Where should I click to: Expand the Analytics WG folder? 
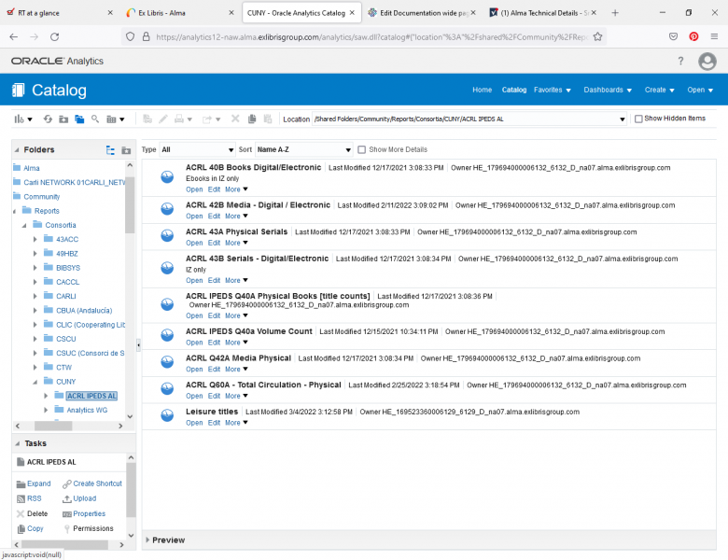pyautogui.click(x=46, y=410)
